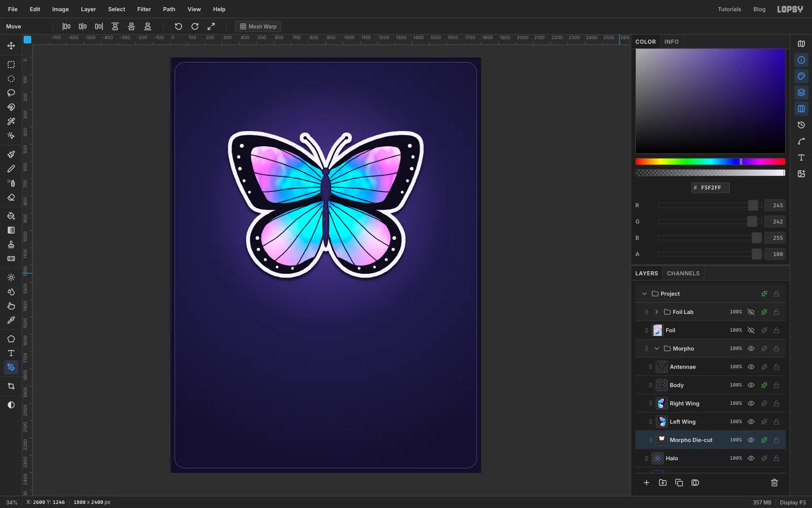Click the Lopsy logo
This screenshot has height=508, width=812.
[790, 9]
